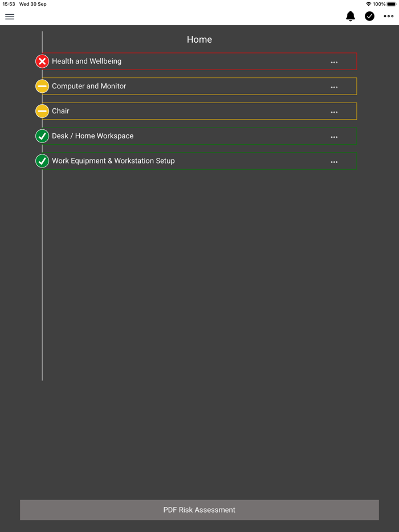The height and width of the screenshot is (532, 399).
Task: Open notifications bell
Action: (x=351, y=17)
